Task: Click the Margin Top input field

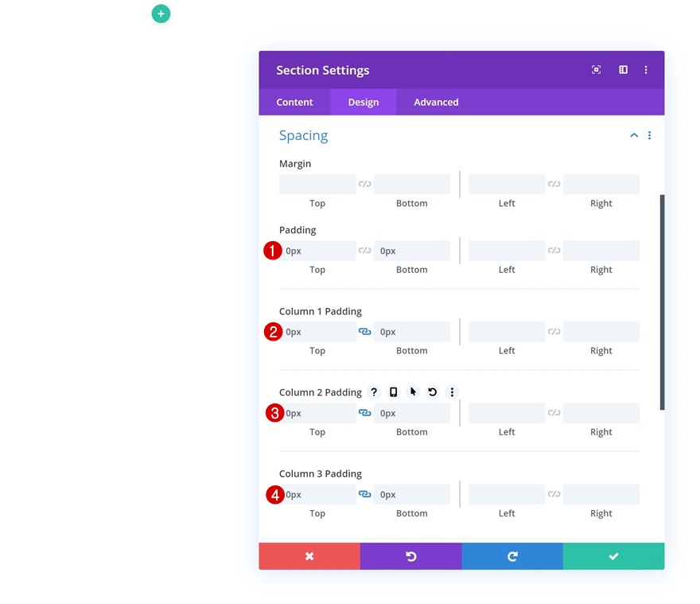Action: point(317,184)
